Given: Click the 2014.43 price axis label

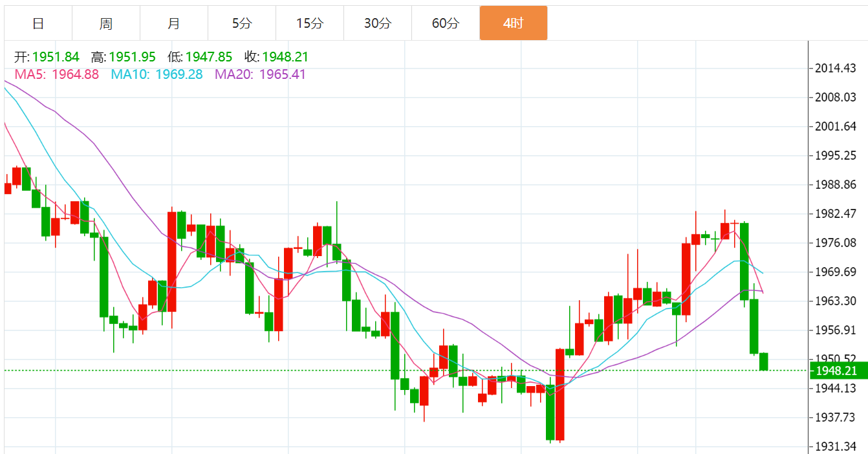Looking at the screenshot, I should (837, 69).
